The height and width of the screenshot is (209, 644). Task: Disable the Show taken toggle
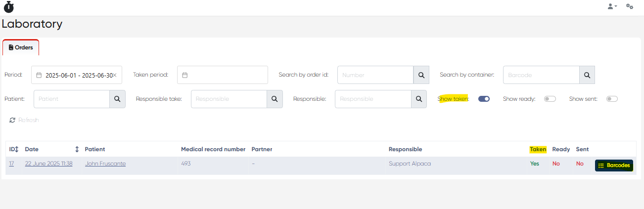click(x=484, y=99)
